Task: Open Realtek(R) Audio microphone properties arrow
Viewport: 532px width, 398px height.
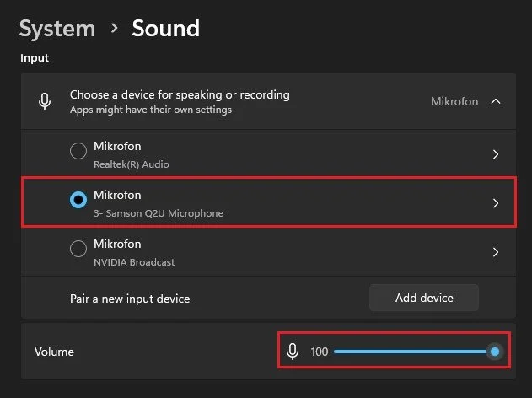Action: 496,154
